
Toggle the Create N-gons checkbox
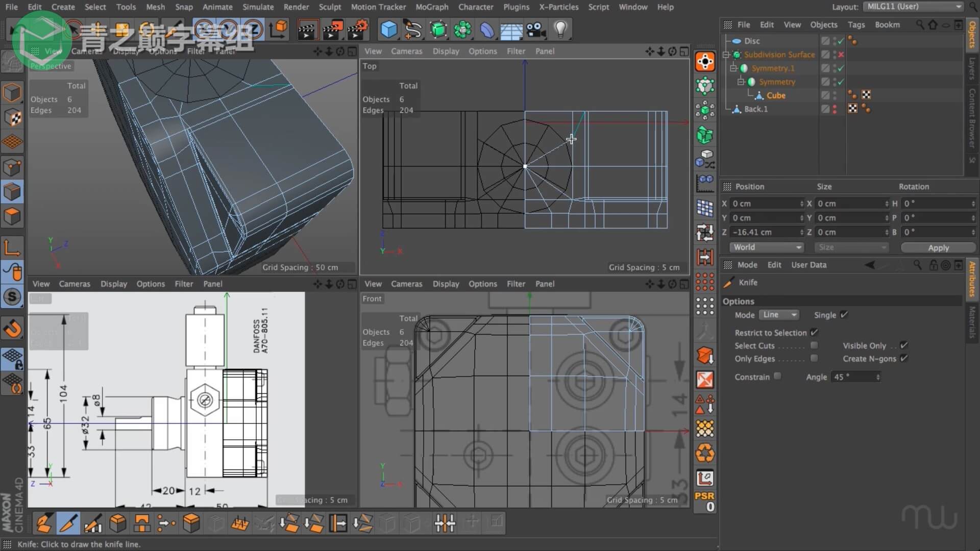904,359
